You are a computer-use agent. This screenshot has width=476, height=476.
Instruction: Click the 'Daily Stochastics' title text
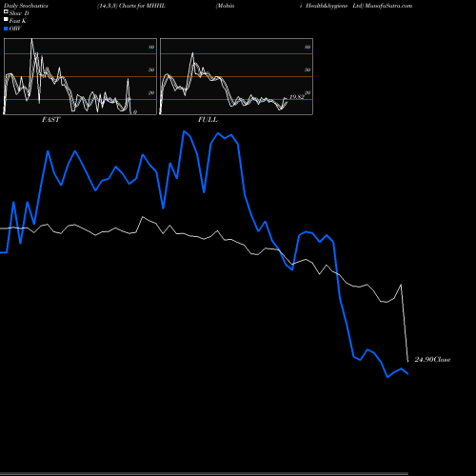point(26,6)
